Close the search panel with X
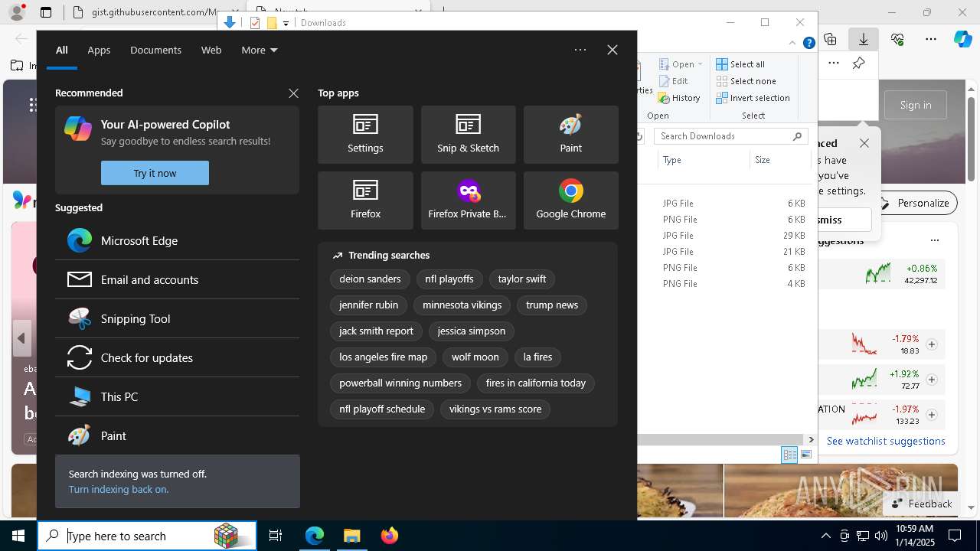980x551 pixels. click(x=612, y=50)
